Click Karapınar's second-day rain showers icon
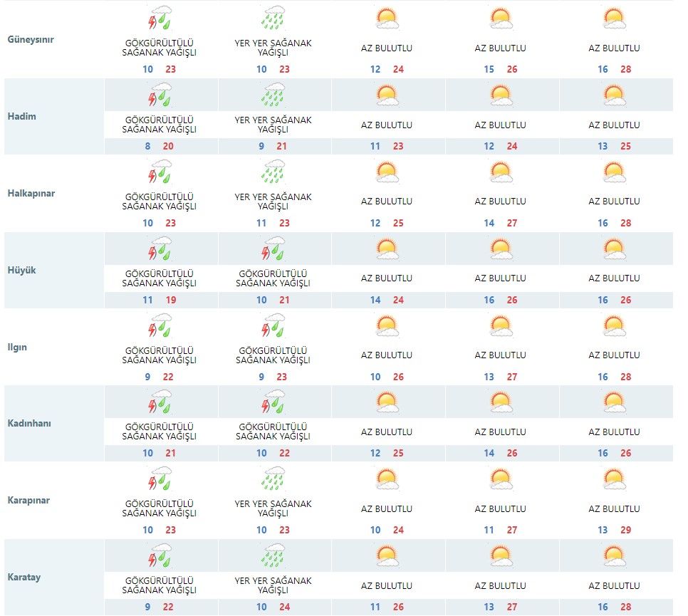This screenshot has width=688, height=616. click(273, 479)
